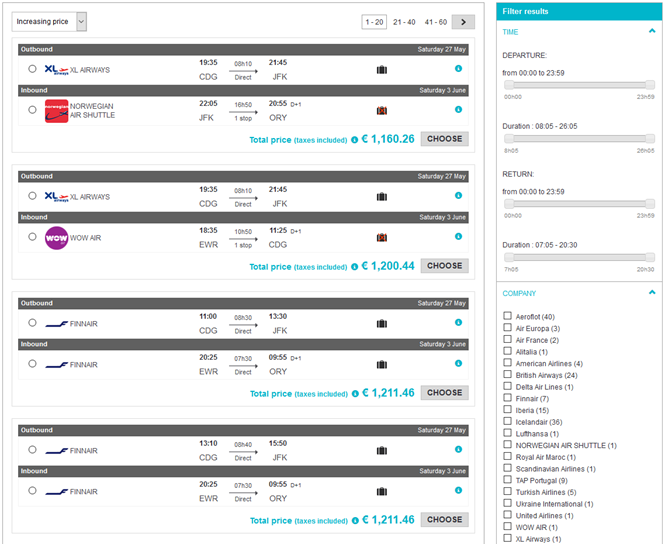
Task: Open the Increasing price sort dropdown
Action: [x=50, y=22]
